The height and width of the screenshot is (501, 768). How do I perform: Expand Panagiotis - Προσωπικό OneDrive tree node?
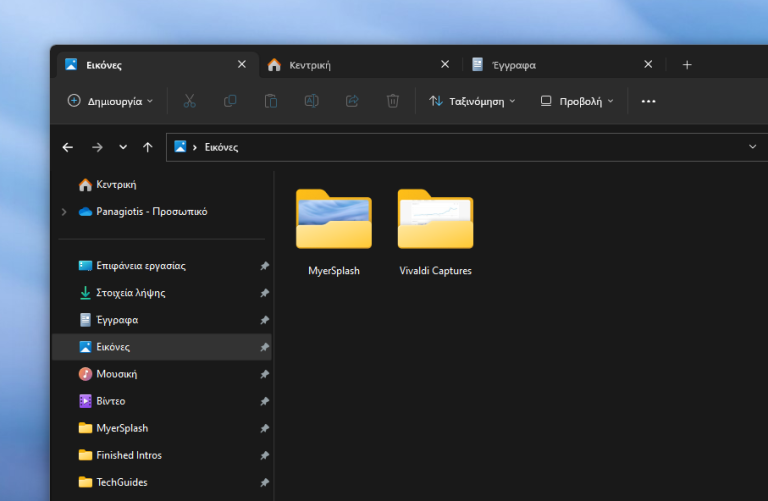pos(64,212)
